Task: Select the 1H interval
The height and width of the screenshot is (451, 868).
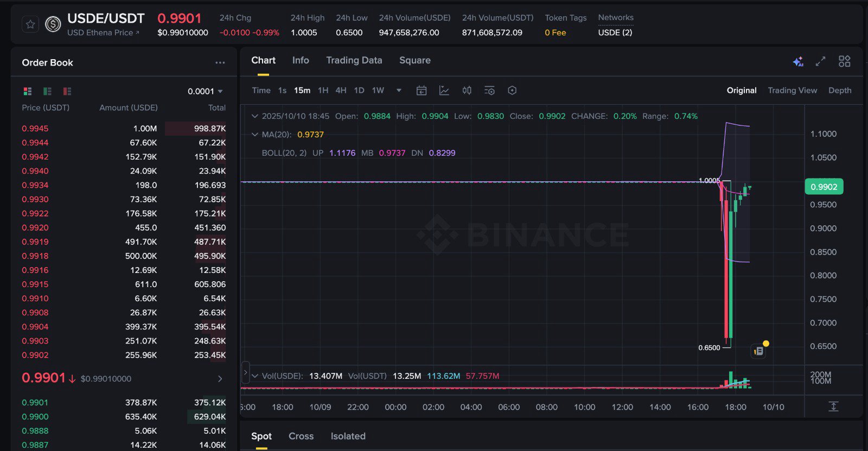Action: [x=323, y=91]
